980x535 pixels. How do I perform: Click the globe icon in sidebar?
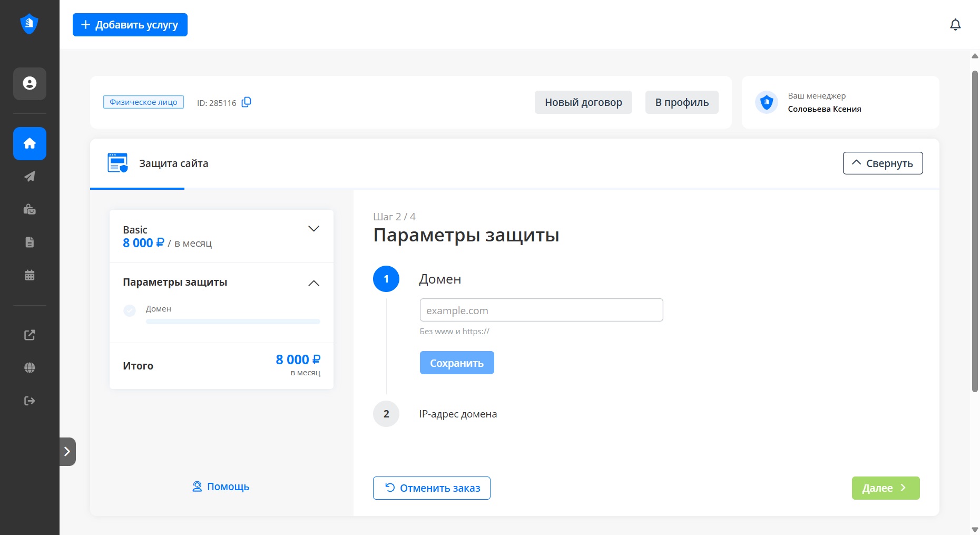click(30, 368)
